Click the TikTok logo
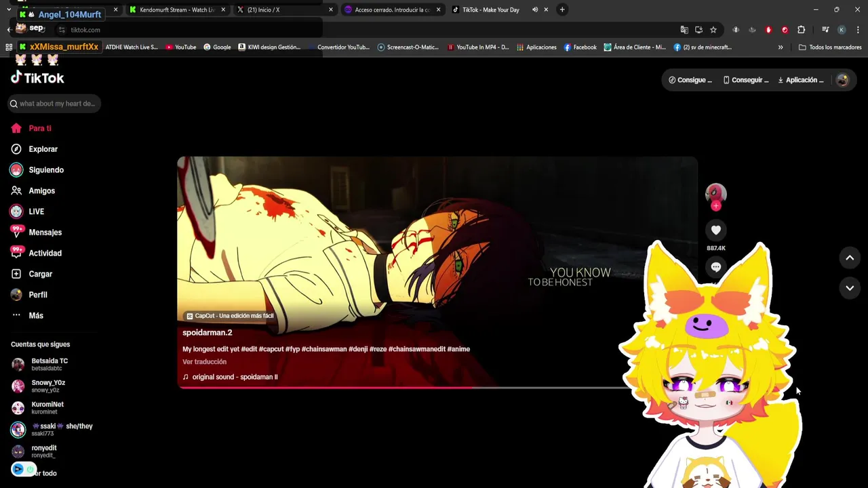The height and width of the screenshot is (488, 868). click(x=37, y=77)
